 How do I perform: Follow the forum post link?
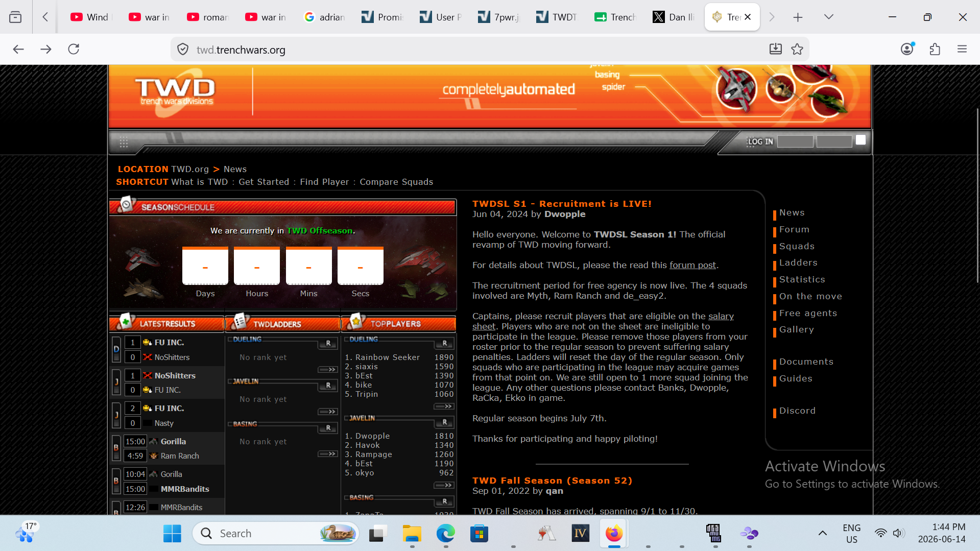point(692,265)
